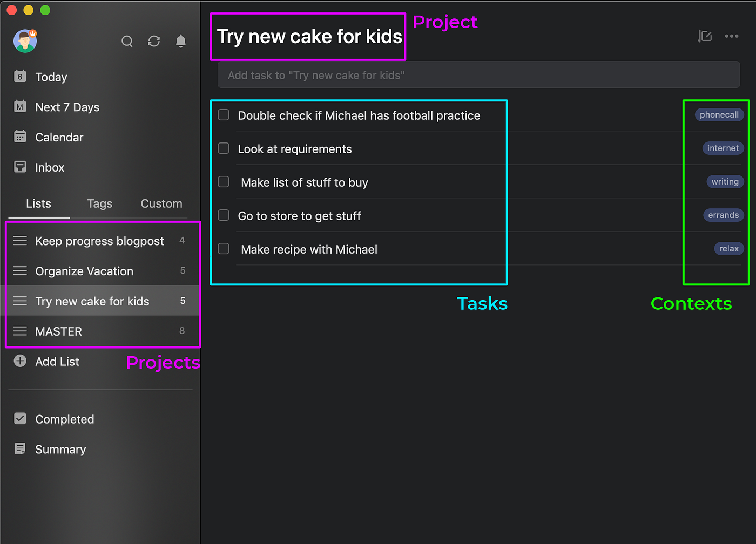Click the sync refresh icon
The height and width of the screenshot is (544, 756).
click(x=154, y=41)
